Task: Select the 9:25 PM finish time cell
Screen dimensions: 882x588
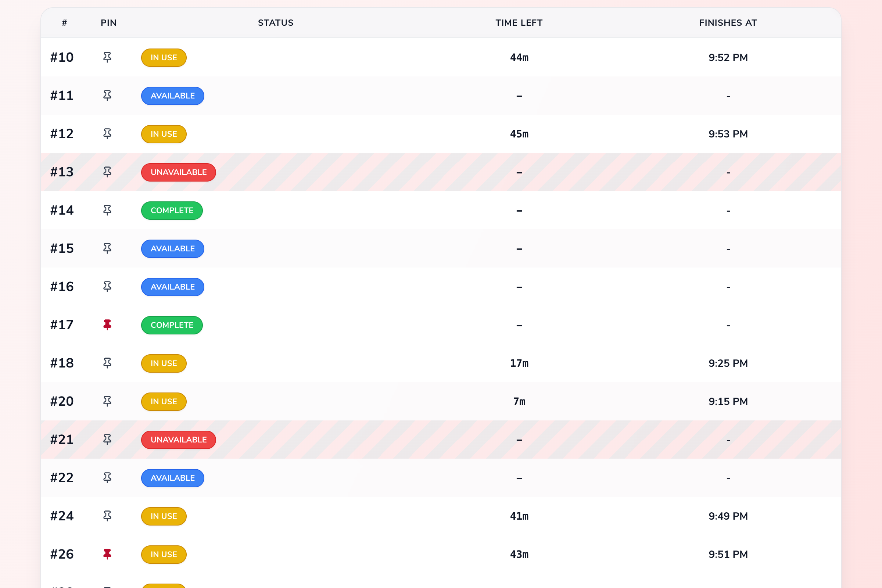Action: click(x=728, y=363)
